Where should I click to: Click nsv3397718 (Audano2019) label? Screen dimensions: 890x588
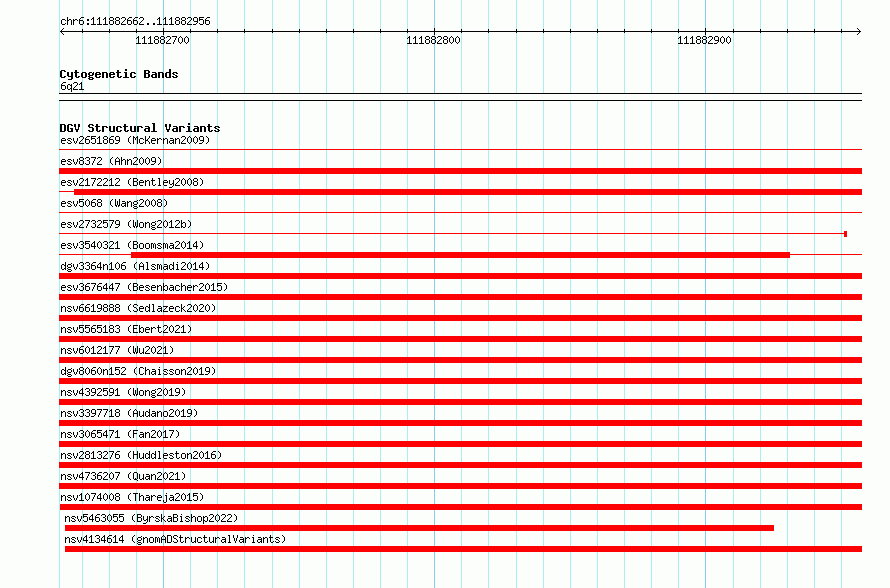coord(129,413)
